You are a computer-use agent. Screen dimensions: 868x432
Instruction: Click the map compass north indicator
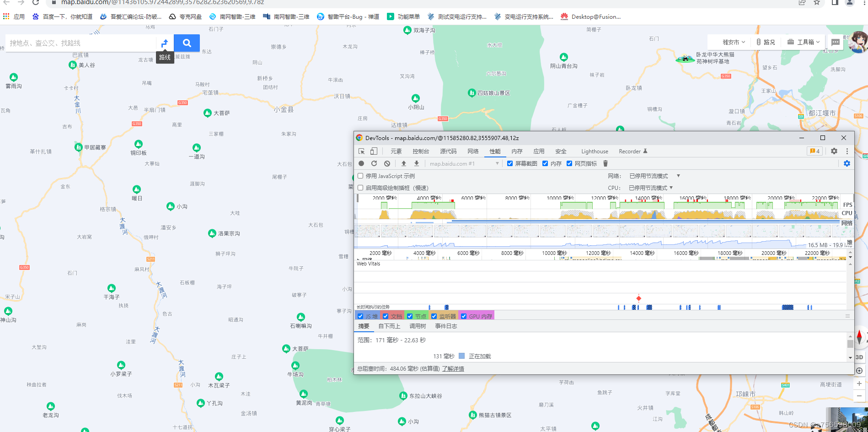pyautogui.click(x=859, y=336)
